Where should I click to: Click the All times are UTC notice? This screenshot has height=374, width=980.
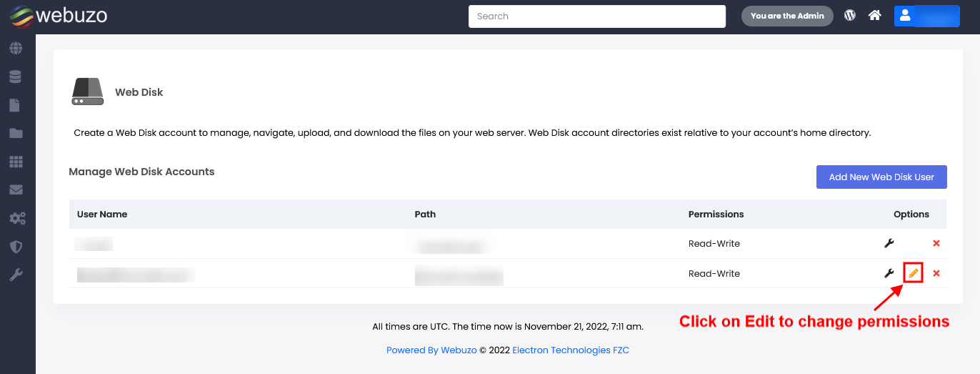point(508,327)
